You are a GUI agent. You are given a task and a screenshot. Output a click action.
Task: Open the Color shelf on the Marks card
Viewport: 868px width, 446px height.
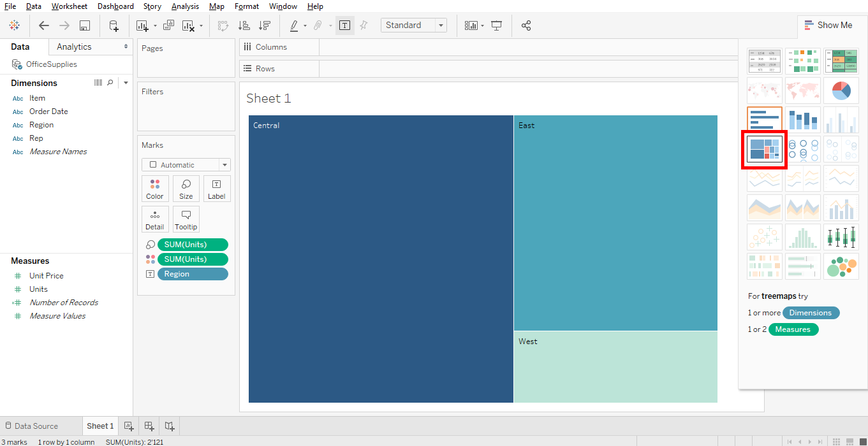pos(155,189)
